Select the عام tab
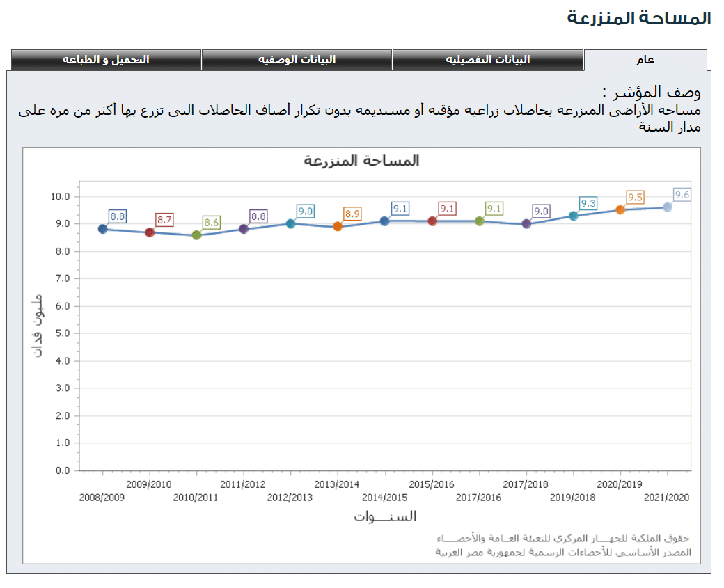This screenshot has width=724, height=588. 645,60
